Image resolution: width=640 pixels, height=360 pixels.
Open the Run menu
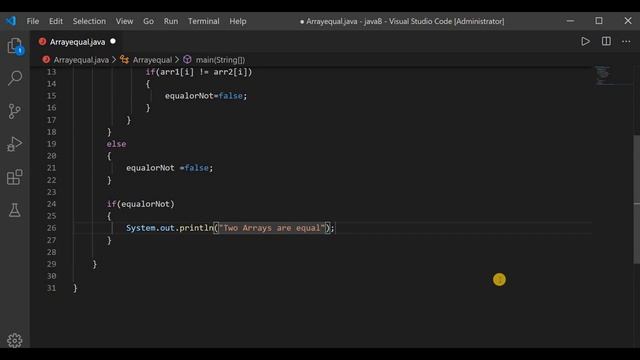(171, 21)
